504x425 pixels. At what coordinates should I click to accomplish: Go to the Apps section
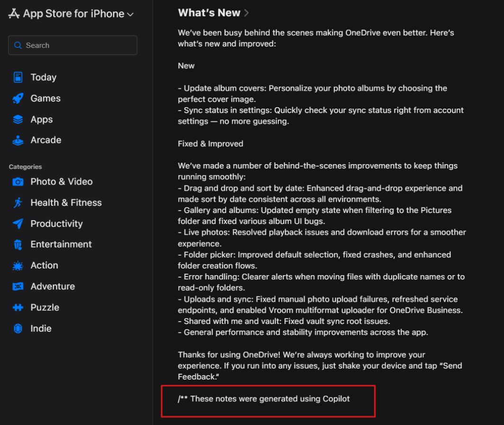pos(41,120)
